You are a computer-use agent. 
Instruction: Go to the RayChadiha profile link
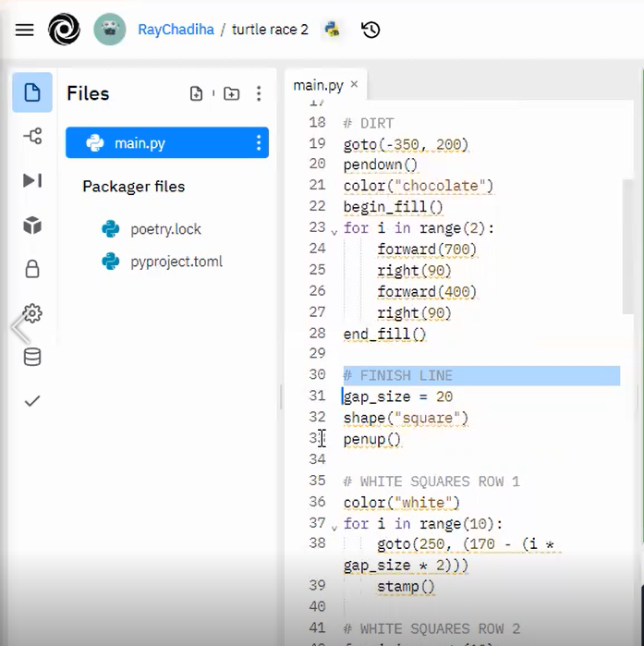175,30
